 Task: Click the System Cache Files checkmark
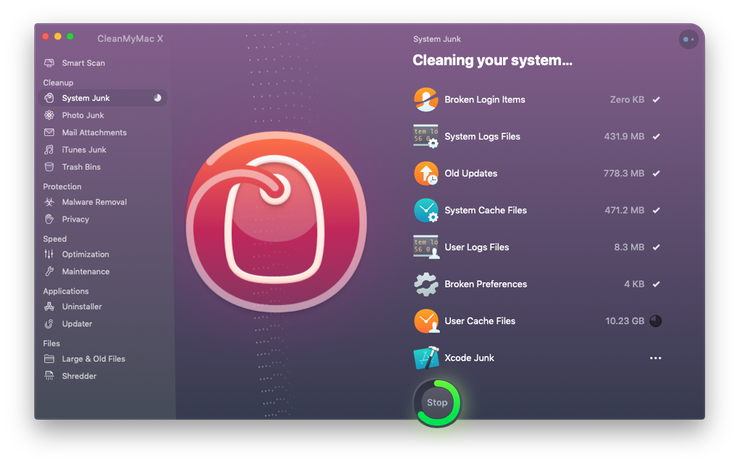[x=656, y=210]
